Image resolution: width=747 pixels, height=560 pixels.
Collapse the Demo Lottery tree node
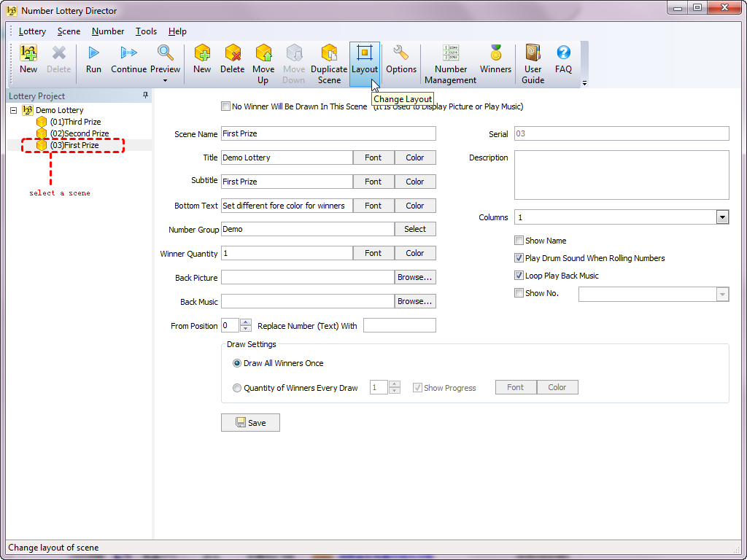coord(13,110)
